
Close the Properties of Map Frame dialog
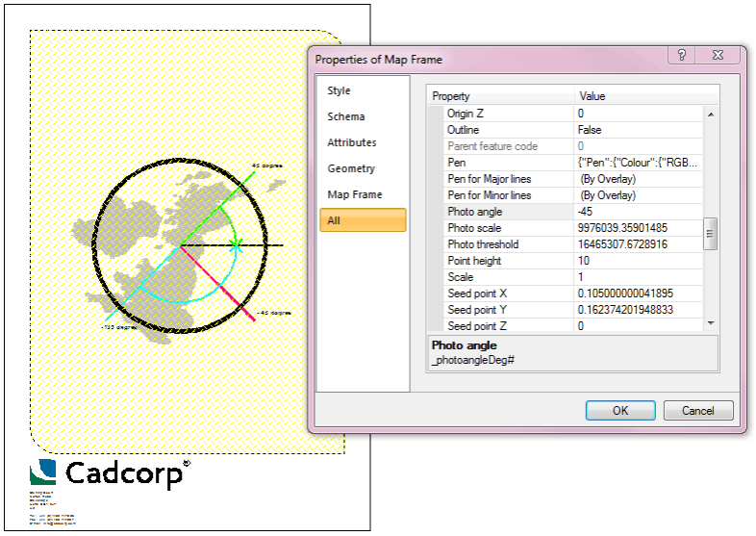pos(718,56)
